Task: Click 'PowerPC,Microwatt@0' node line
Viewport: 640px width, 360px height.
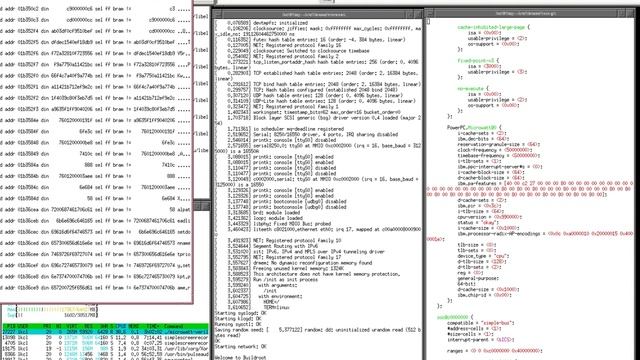Action: click(x=474, y=127)
